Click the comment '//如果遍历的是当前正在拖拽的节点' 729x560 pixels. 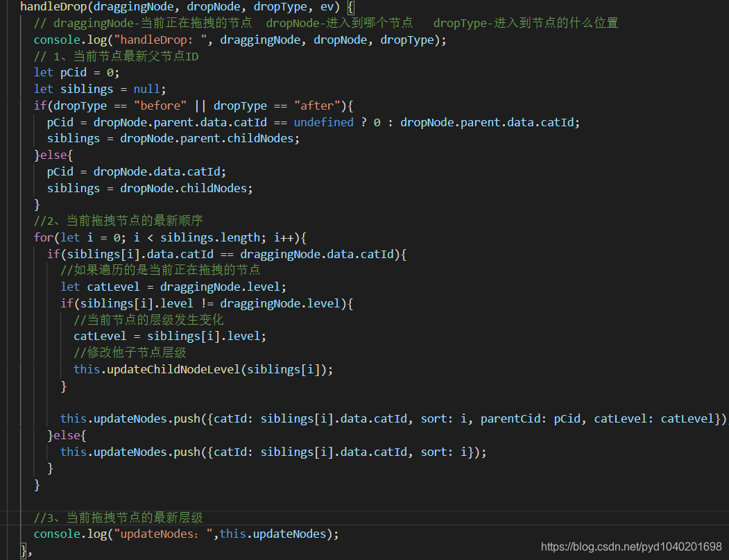tap(160, 270)
